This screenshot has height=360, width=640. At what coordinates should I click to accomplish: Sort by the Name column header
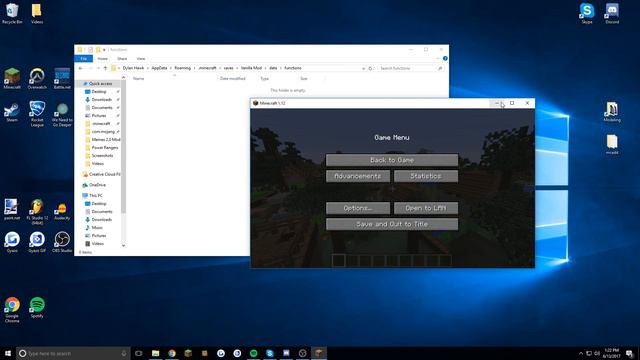click(x=139, y=78)
